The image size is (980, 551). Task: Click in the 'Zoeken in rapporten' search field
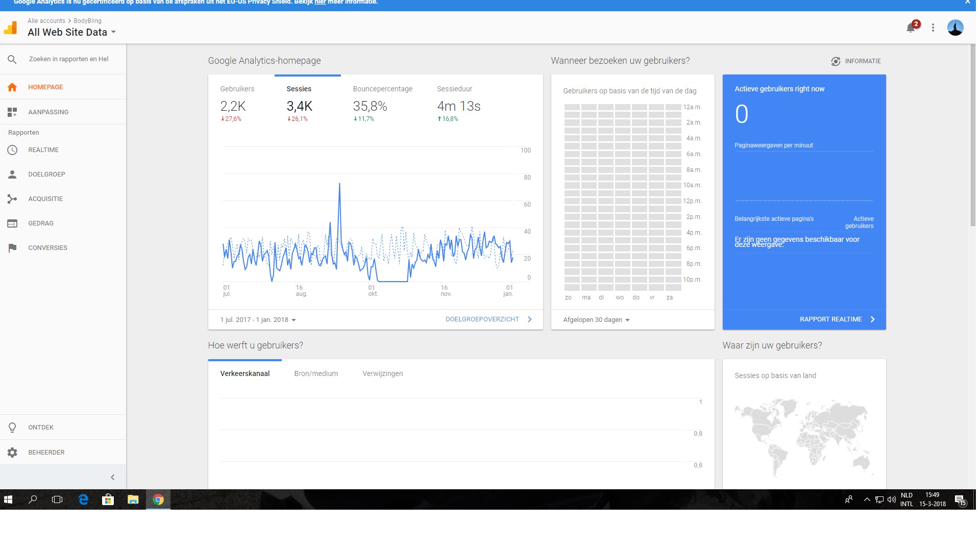pyautogui.click(x=69, y=59)
